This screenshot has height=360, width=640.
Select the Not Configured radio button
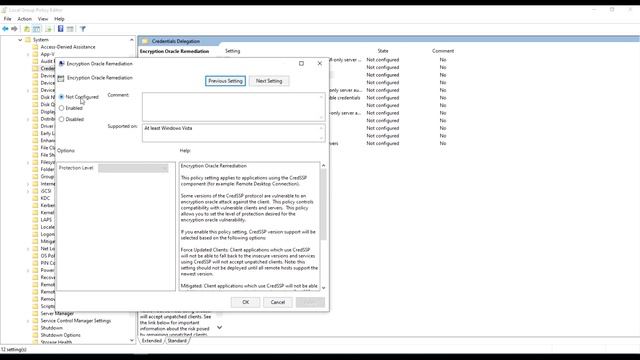click(x=62, y=97)
